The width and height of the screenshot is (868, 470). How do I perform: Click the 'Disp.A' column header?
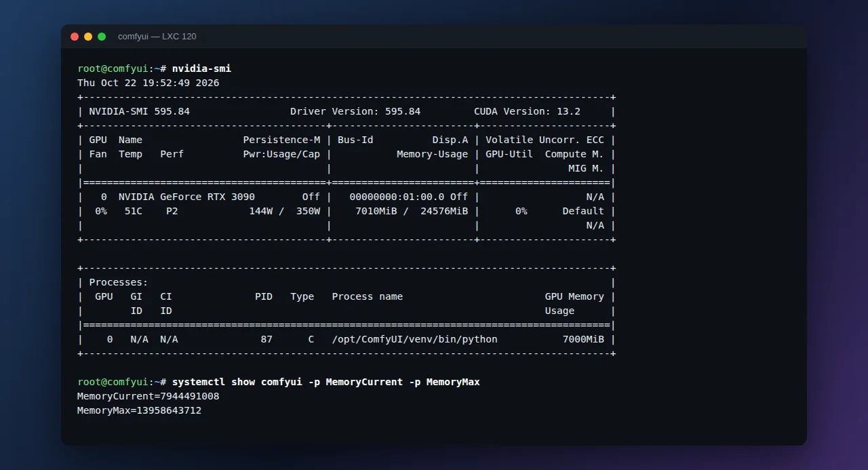[450, 140]
